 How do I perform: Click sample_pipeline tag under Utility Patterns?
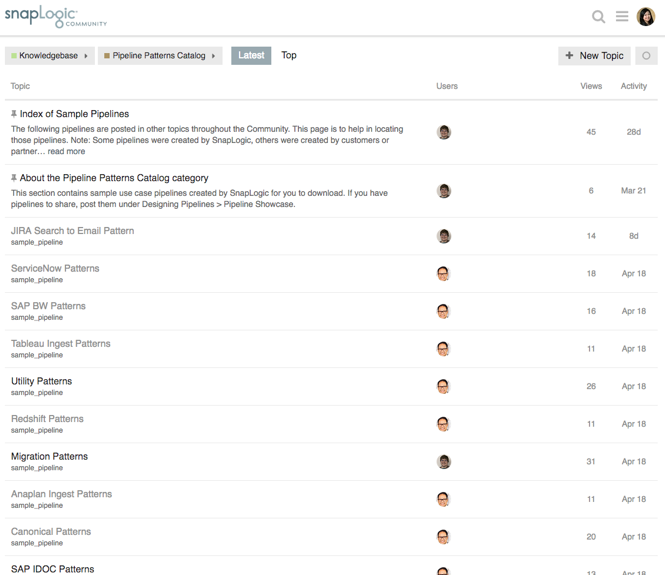[37, 393]
